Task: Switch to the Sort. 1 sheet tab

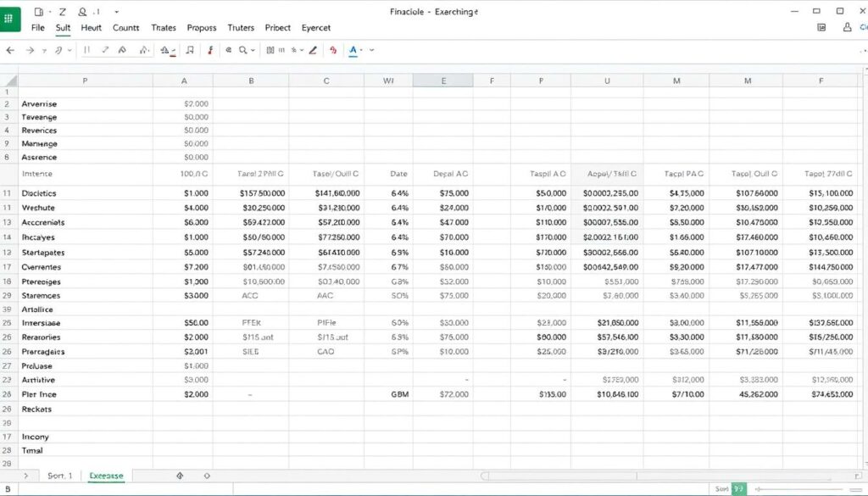Action: [60, 476]
